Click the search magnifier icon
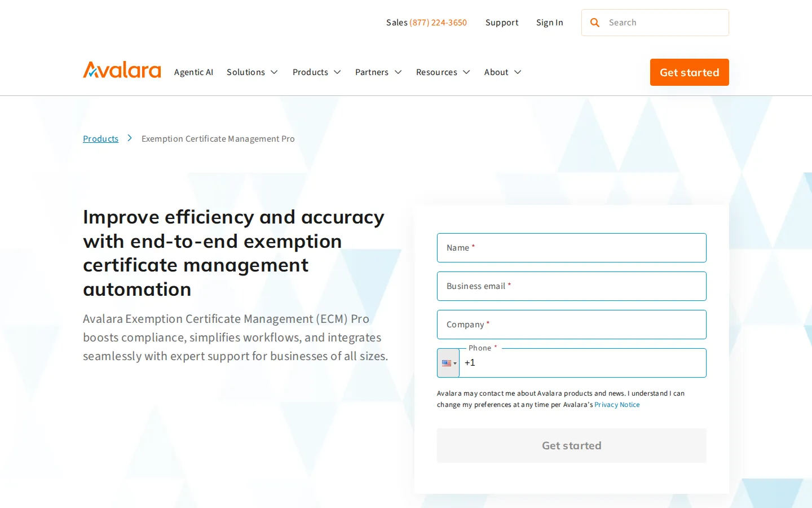The height and width of the screenshot is (508, 812). 595,23
